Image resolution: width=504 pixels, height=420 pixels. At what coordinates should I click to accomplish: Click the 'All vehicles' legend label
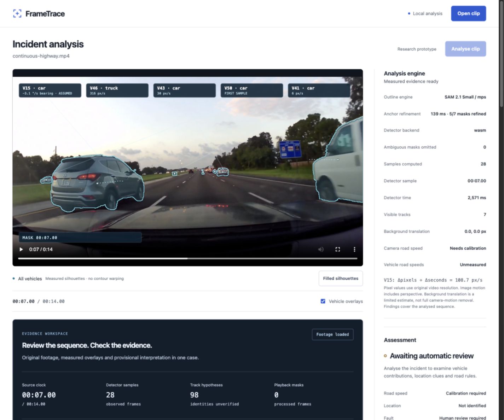pos(30,279)
